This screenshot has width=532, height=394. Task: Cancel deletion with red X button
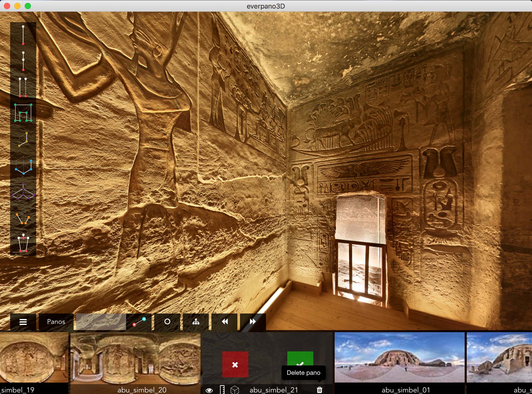pyautogui.click(x=235, y=364)
